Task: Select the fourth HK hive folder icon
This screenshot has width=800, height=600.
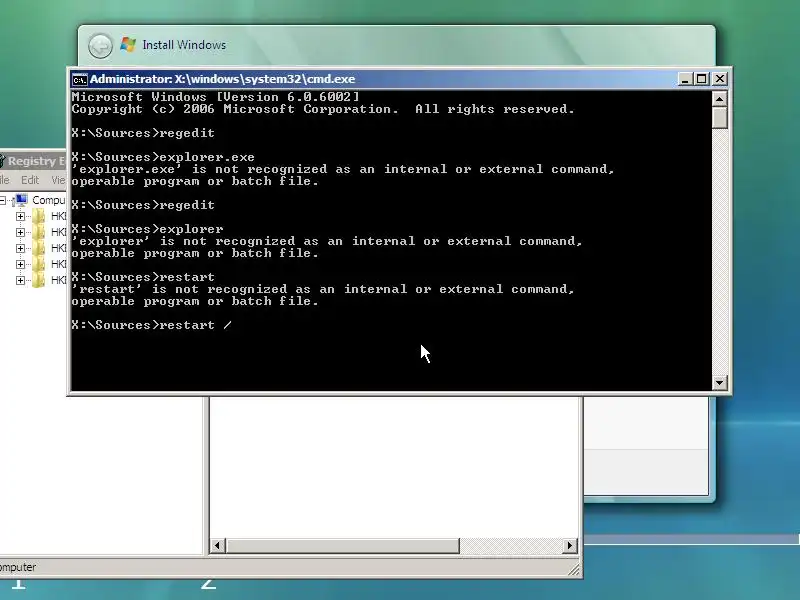Action: pyautogui.click(x=38, y=264)
